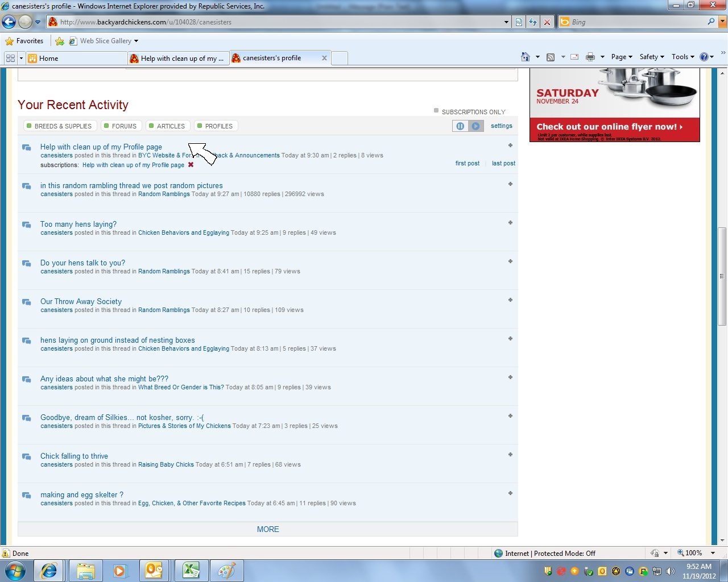Click the Refresh page icon

[533, 22]
